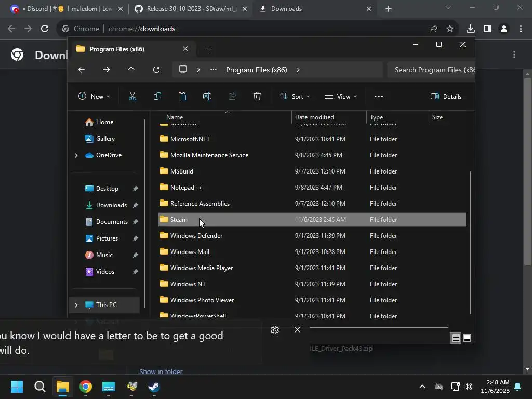
Task: Open Chrome downloads toolbar icon
Action: coord(471,29)
